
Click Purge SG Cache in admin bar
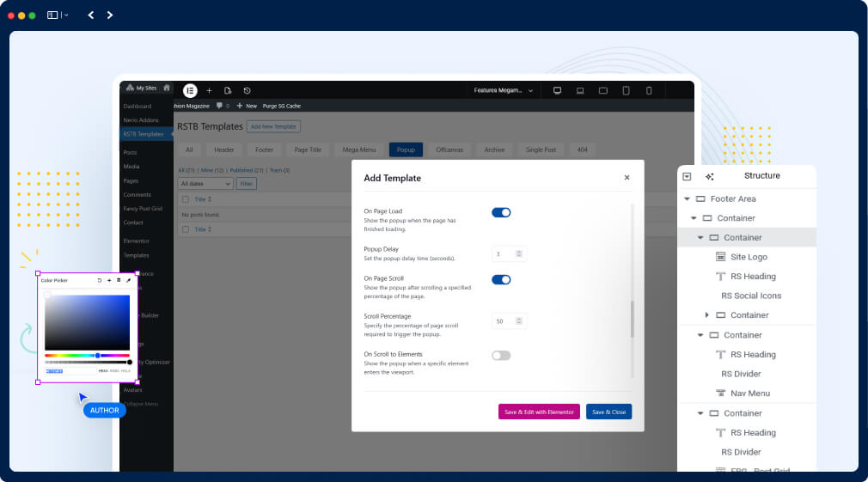point(281,106)
